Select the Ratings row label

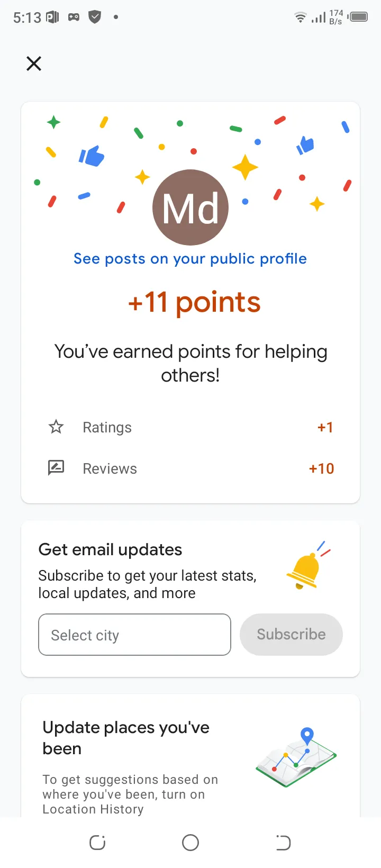pyautogui.click(x=107, y=428)
